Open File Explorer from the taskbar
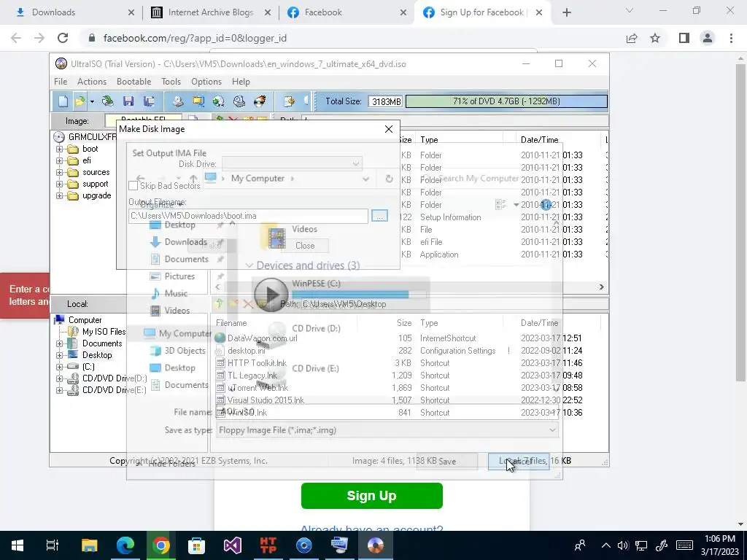747x560 pixels. click(x=89, y=545)
